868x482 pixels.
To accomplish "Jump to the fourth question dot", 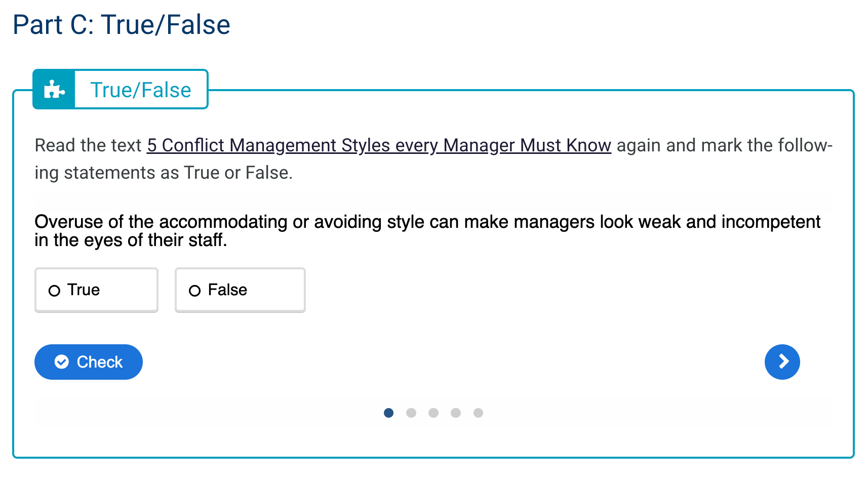I will [456, 413].
